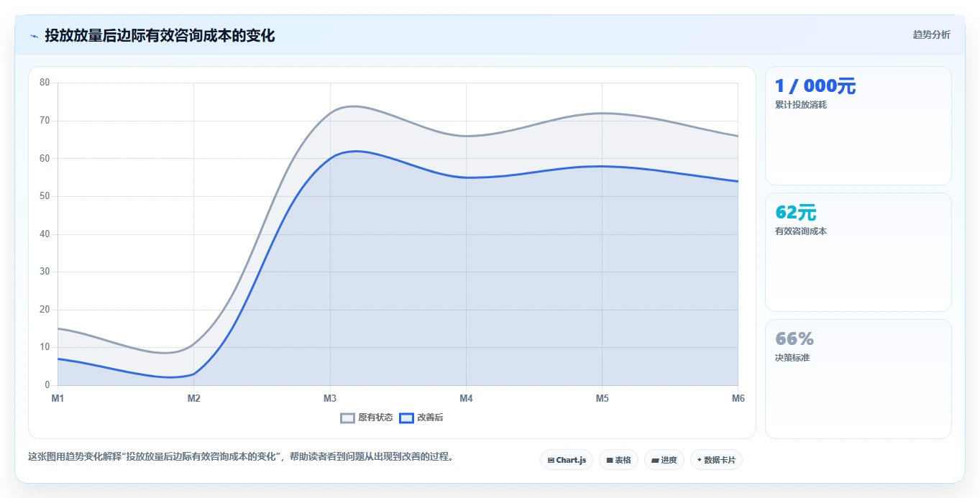Toggle the 原有状态 legend item
The height and width of the screenshot is (498, 980).
[x=367, y=418]
